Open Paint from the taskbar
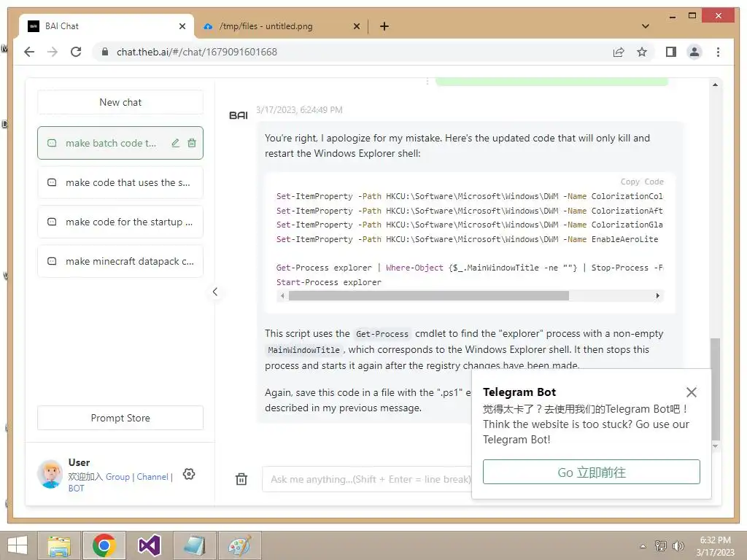This screenshot has height=560, width=747. click(x=239, y=545)
